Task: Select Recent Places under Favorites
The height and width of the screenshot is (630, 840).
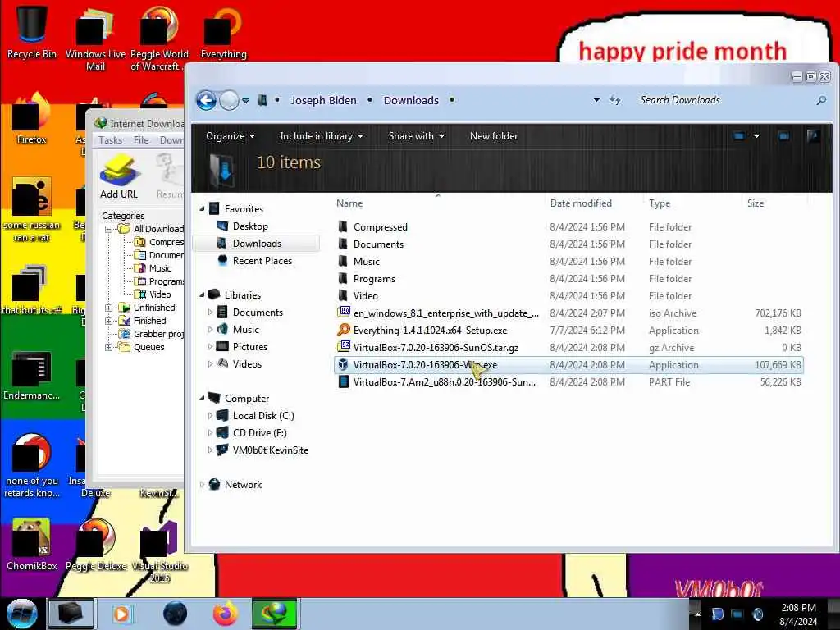Action: coord(262,260)
